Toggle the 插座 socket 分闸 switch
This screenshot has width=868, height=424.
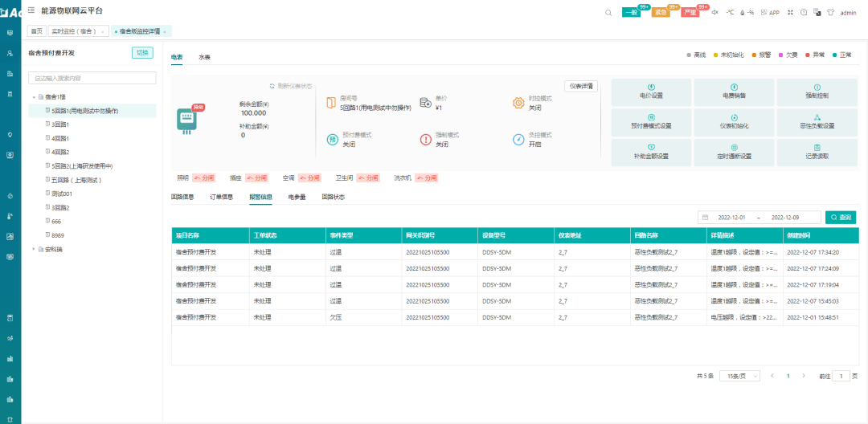257,178
